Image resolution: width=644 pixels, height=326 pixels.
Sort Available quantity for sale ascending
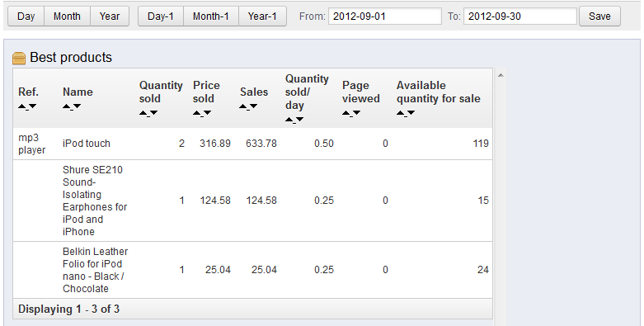[401, 113]
